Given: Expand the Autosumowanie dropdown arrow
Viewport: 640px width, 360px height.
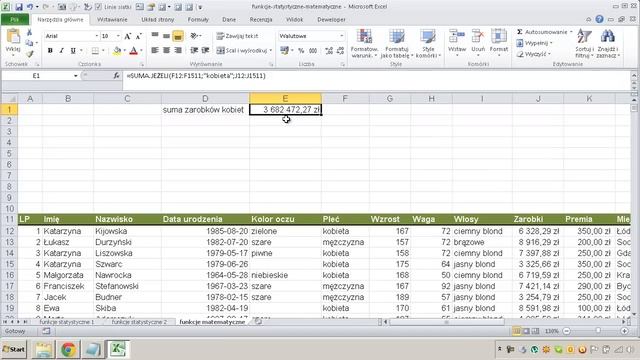Looking at the screenshot, I should [x=571, y=32].
